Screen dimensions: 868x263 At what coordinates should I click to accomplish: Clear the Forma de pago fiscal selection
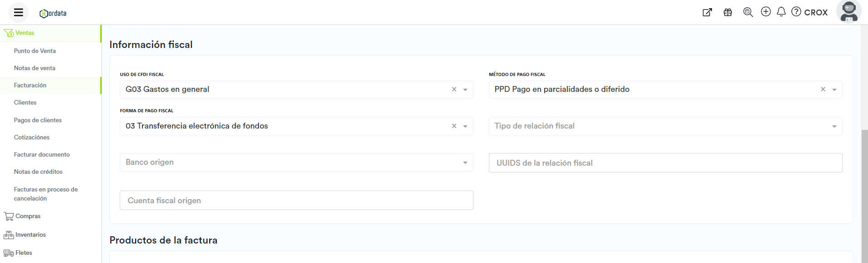click(x=454, y=126)
